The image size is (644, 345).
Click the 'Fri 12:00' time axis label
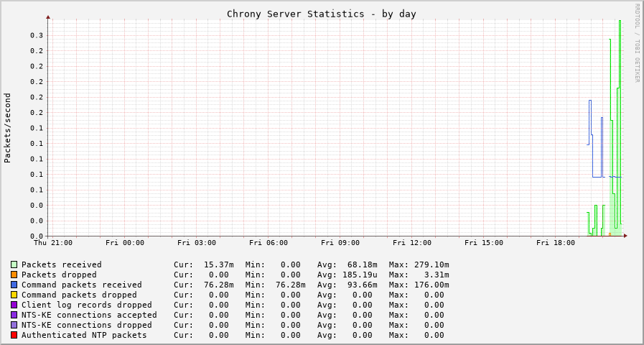tap(412, 243)
